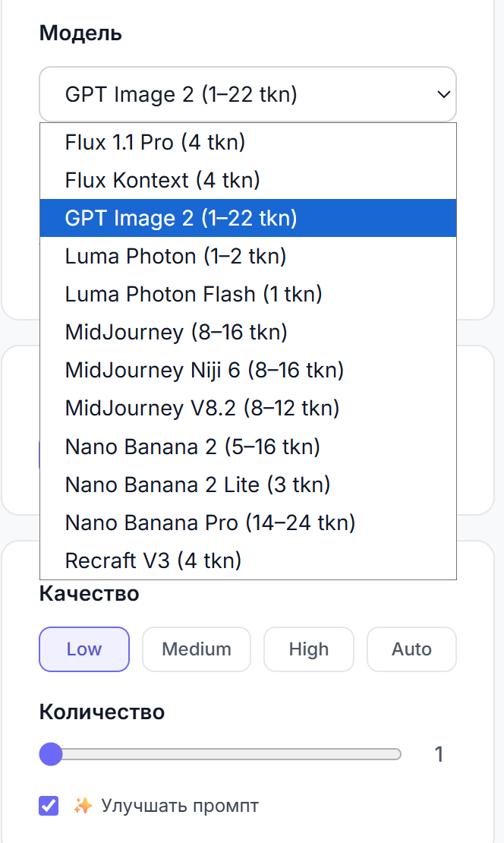Select MidJourney (8–16 tkn) model
504x843 pixels.
248,332
